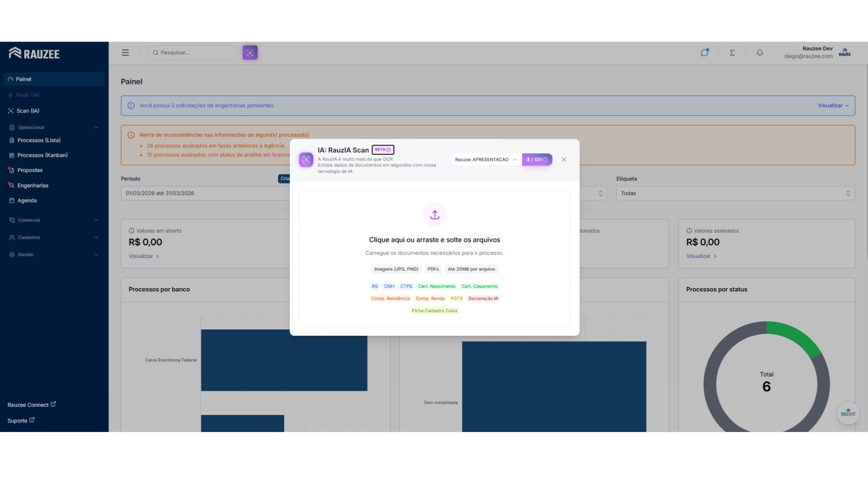Screen dimensions: 868x488
Task: Select Scan (IA) sidebar item
Action: tap(28, 111)
